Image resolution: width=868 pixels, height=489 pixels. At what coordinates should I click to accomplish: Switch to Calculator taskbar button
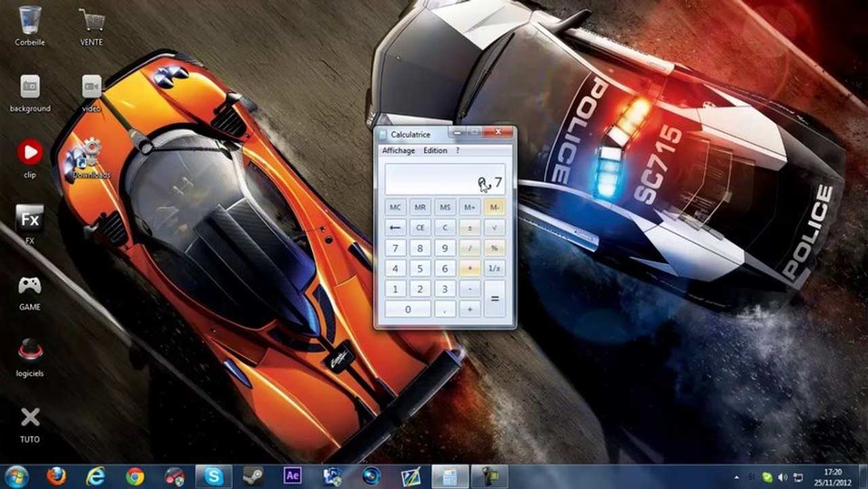click(450, 476)
